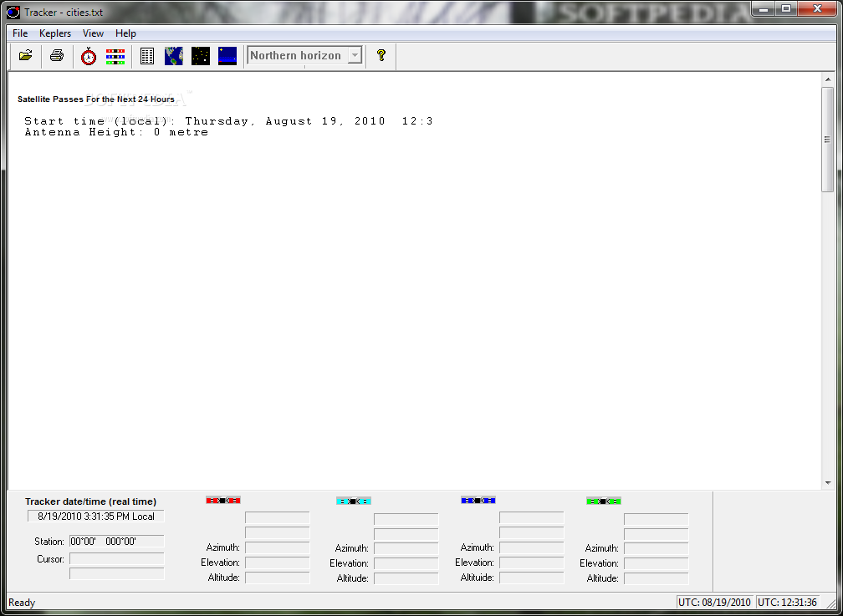The image size is (843, 616).
Task: Open the Help menu
Action: tap(125, 33)
